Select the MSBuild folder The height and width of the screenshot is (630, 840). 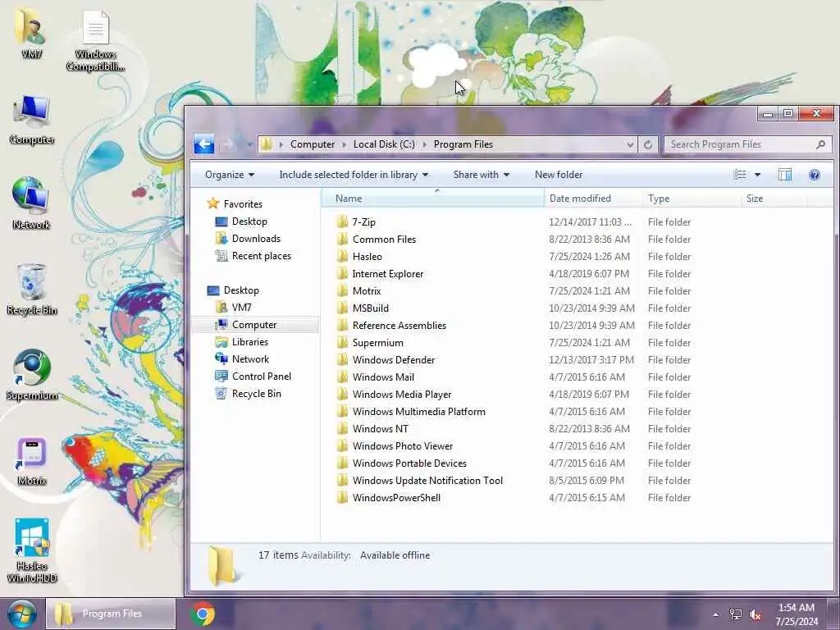[370, 308]
